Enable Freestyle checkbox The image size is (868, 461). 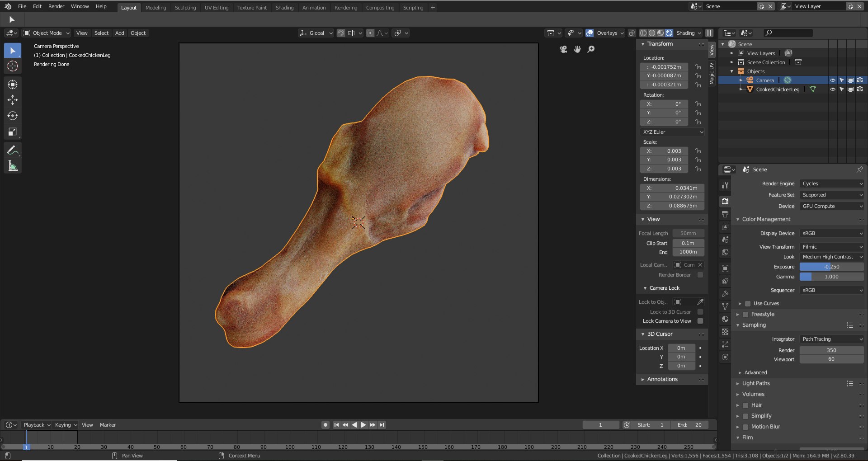coord(745,315)
